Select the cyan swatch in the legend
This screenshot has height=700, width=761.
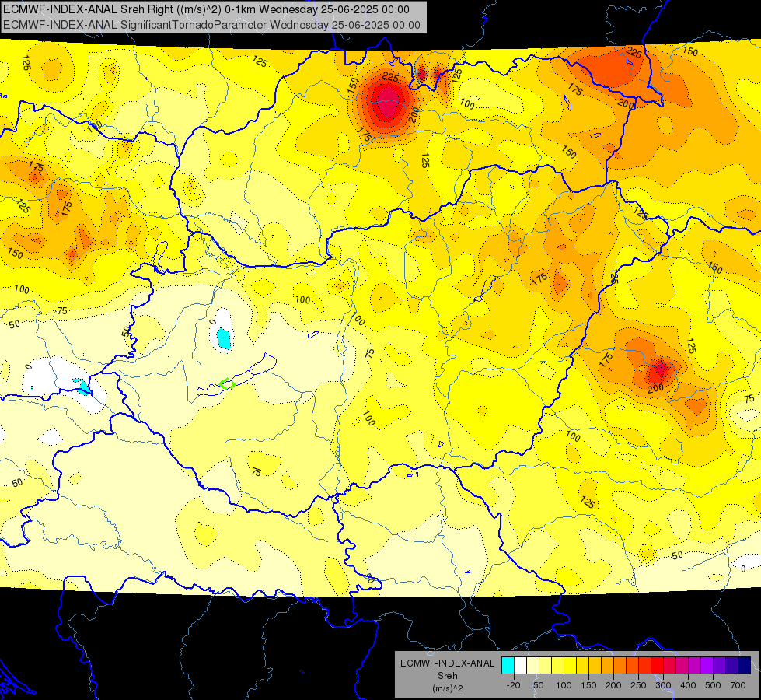pos(508,665)
